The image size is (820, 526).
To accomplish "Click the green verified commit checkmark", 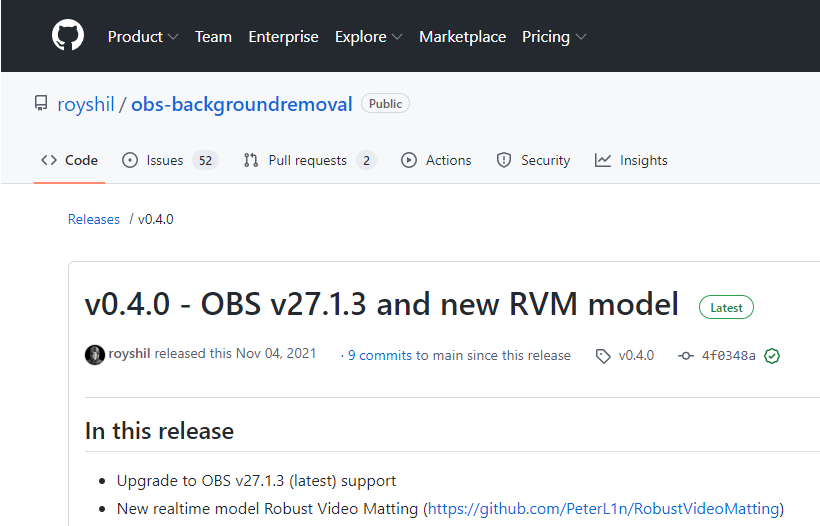I will (x=772, y=355).
